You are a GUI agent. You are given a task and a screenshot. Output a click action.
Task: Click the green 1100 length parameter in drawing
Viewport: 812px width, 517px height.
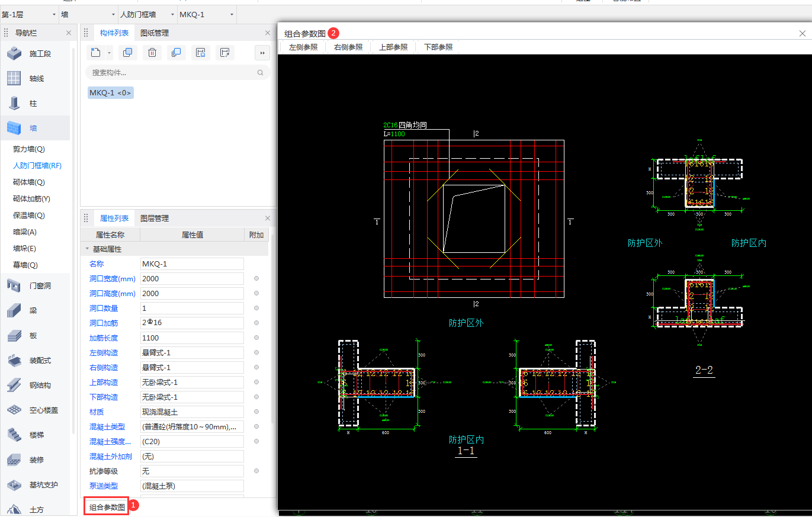pyautogui.click(x=398, y=134)
